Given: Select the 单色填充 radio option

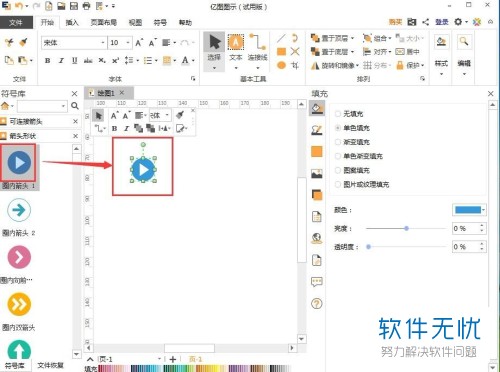Looking at the screenshot, I should [x=338, y=128].
